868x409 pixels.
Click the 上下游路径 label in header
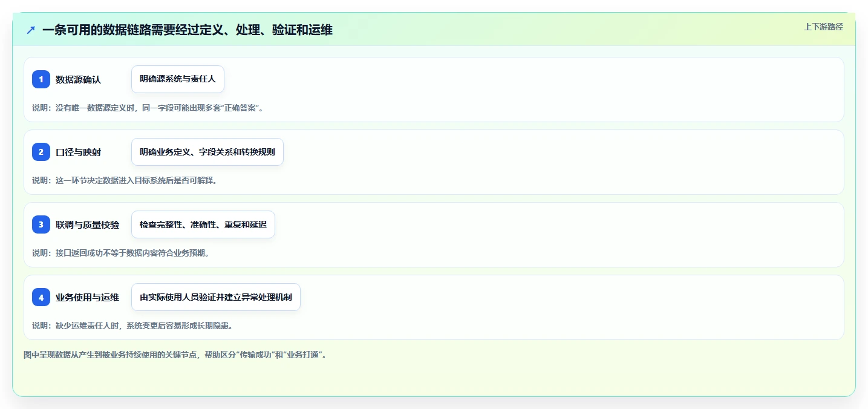823,27
